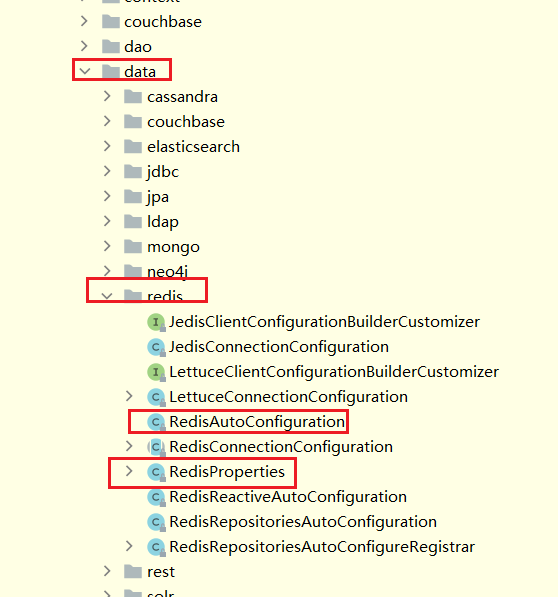Expand the ldap folder
This screenshot has width=558, height=597.
tap(107, 221)
